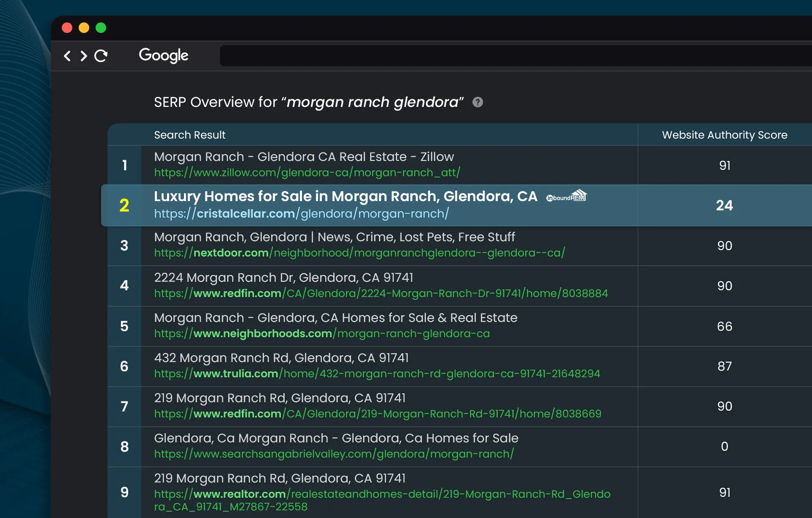812x518 pixels.
Task: Click the green maximize window button
Action: pos(101,28)
